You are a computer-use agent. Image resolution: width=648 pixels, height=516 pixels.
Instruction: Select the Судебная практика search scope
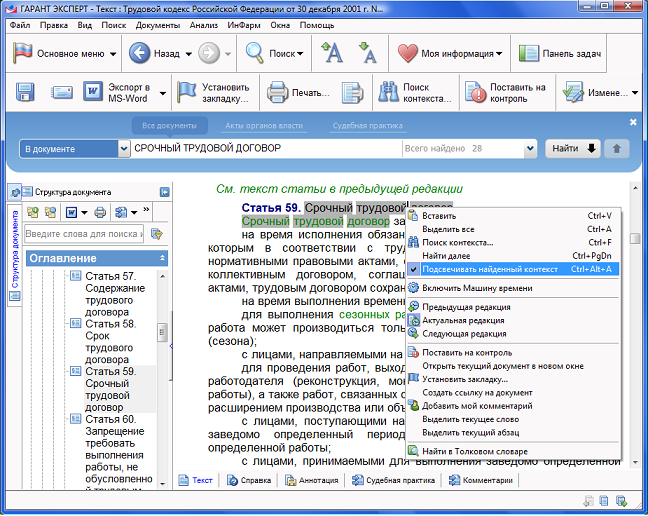[367, 126]
